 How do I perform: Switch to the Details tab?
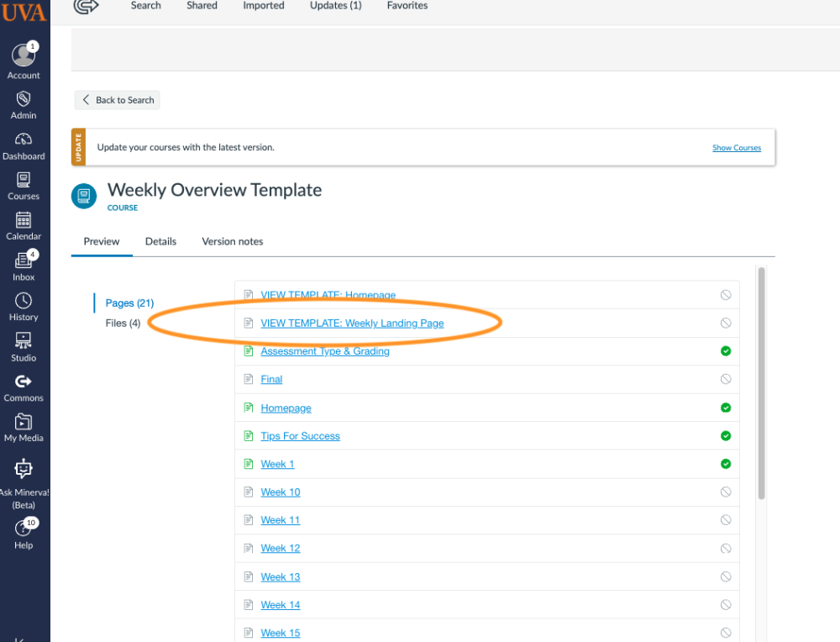(160, 242)
